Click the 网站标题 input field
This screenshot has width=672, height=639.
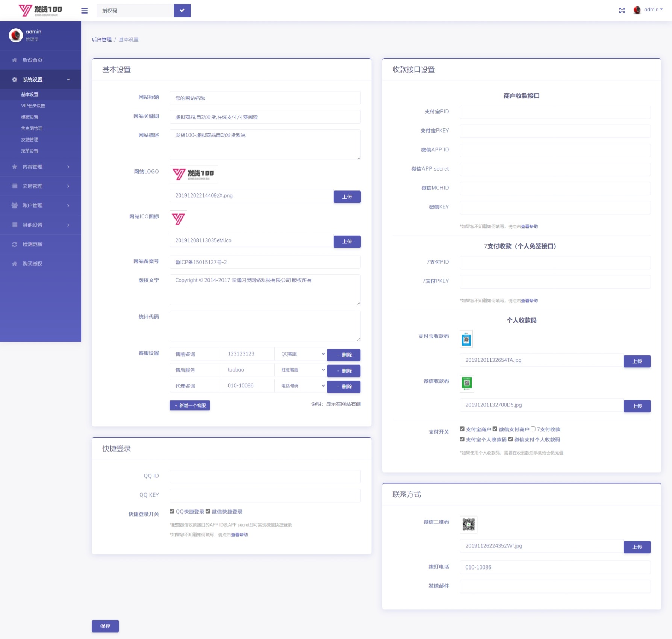[x=265, y=98]
